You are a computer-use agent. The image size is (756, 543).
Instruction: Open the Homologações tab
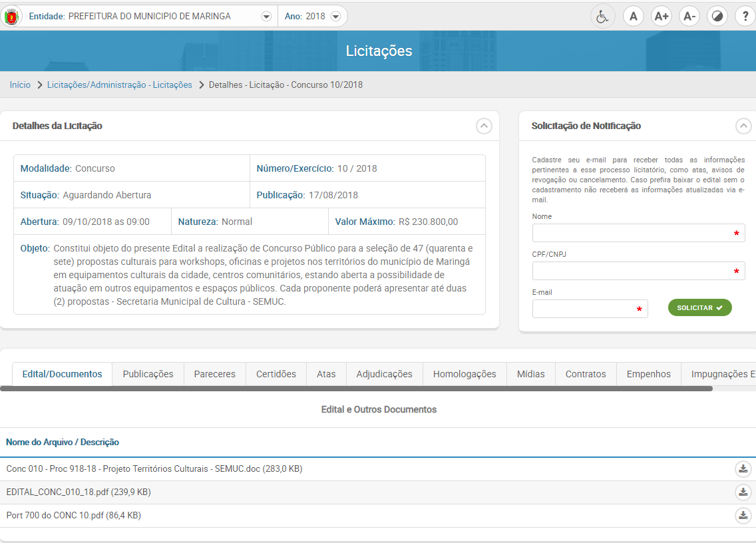pos(465,374)
